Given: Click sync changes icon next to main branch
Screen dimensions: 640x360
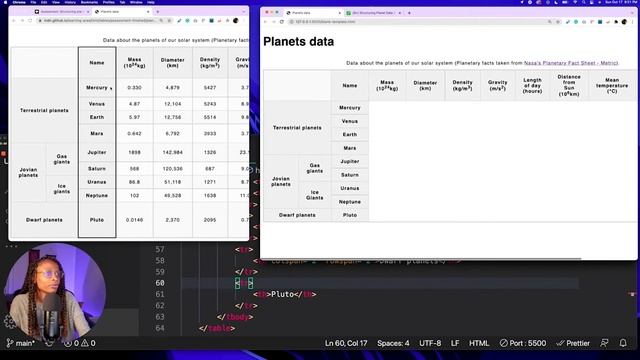Looking at the screenshot, I should [x=49, y=343].
